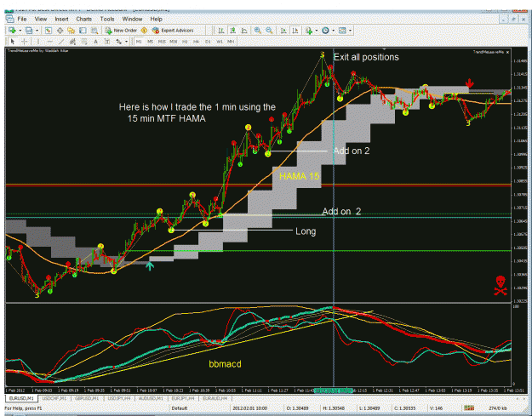Switch to the AUDUSD,M1 chart tab
The image size is (532, 416).
click(x=151, y=398)
